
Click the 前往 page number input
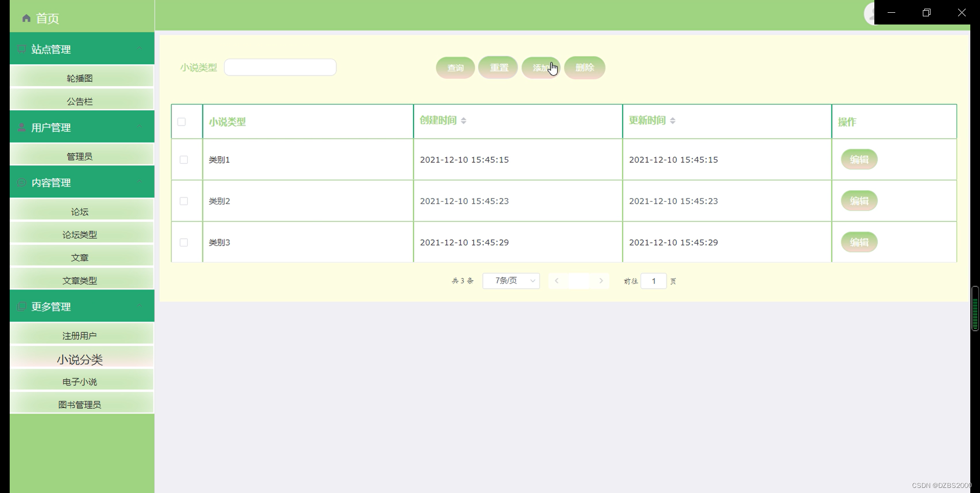coord(653,281)
